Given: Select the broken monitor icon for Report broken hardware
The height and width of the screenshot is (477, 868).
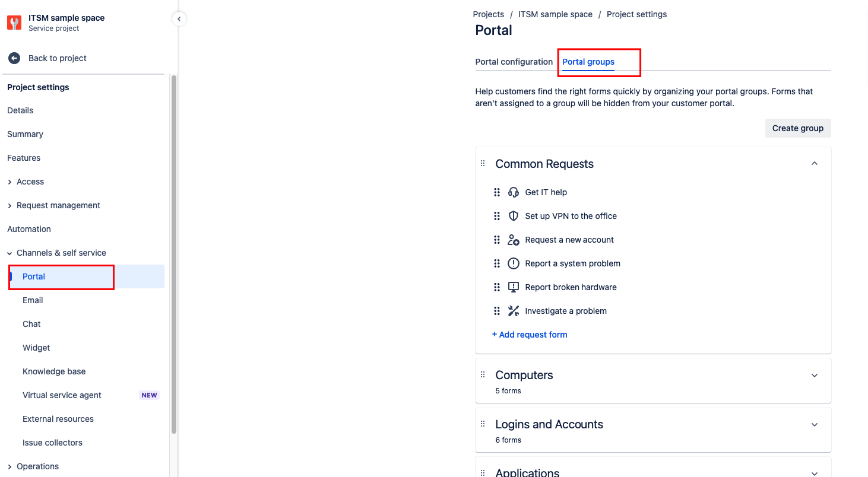Looking at the screenshot, I should click(x=513, y=287).
